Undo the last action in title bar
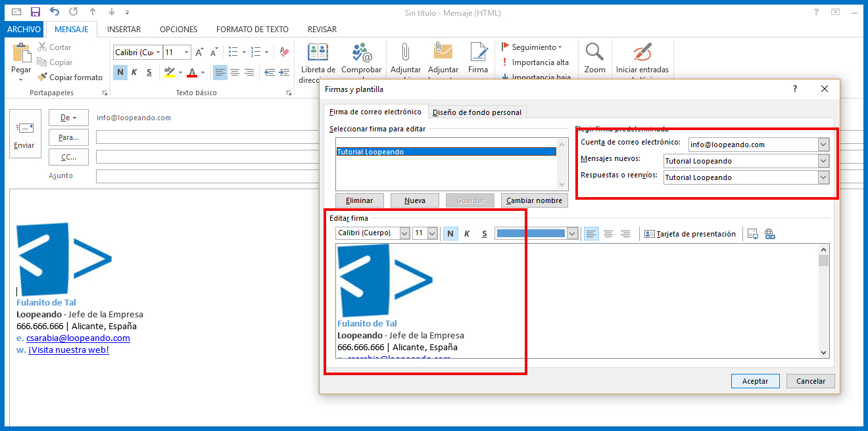The height and width of the screenshot is (431, 868). pyautogui.click(x=54, y=12)
